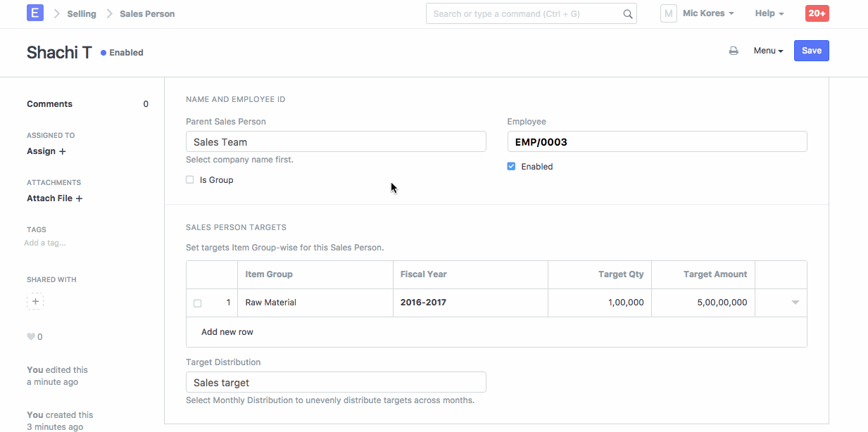Open the 20+ notifications badge

[x=817, y=13]
